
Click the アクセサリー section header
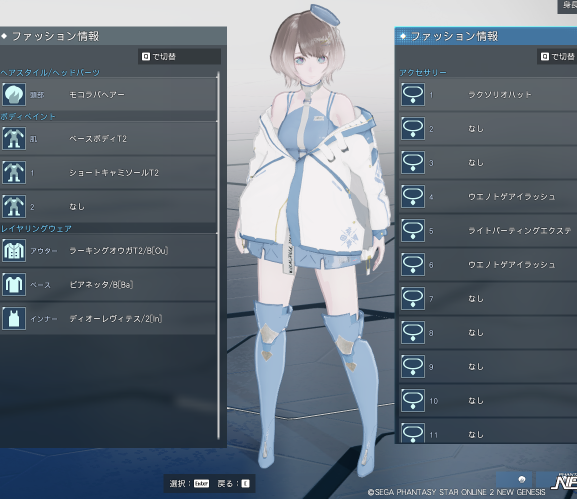point(423,72)
